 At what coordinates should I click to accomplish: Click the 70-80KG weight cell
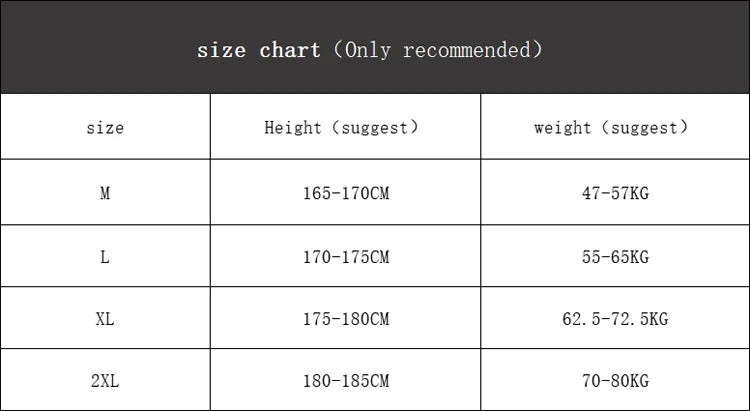tap(615, 381)
